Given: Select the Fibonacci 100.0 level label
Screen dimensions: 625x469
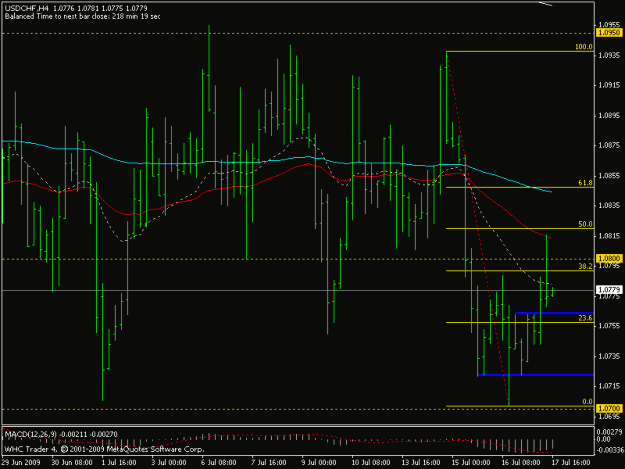Looking at the screenshot, I should click(584, 47).
